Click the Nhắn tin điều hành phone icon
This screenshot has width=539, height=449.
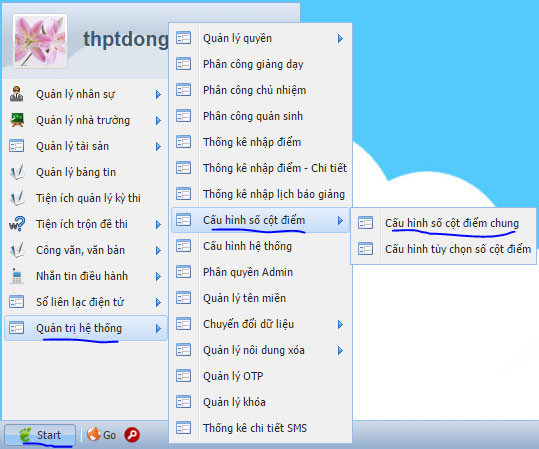click(16, 276)
